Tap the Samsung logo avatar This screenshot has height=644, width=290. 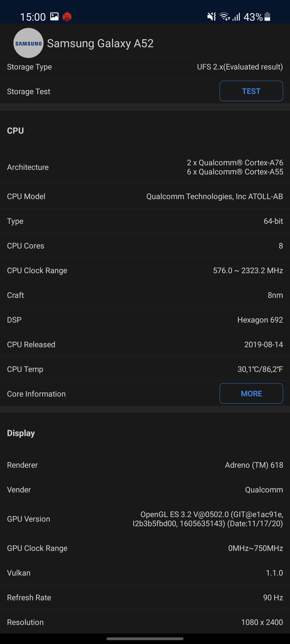click(x=28, y=43)
